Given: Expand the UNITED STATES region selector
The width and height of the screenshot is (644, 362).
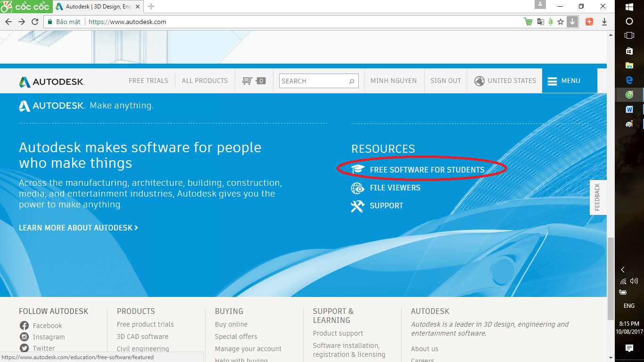Looking at the screenshot, I should [512, 81].
